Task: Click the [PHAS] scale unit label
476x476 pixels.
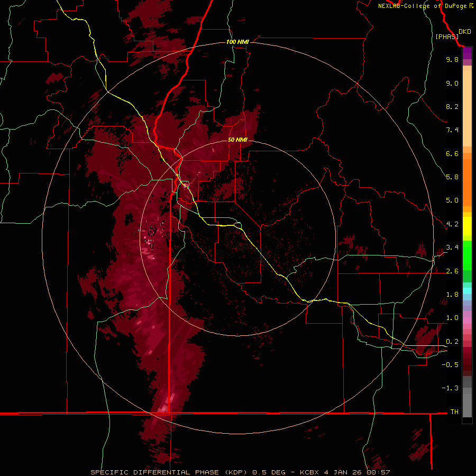Action: click(447, 36)
